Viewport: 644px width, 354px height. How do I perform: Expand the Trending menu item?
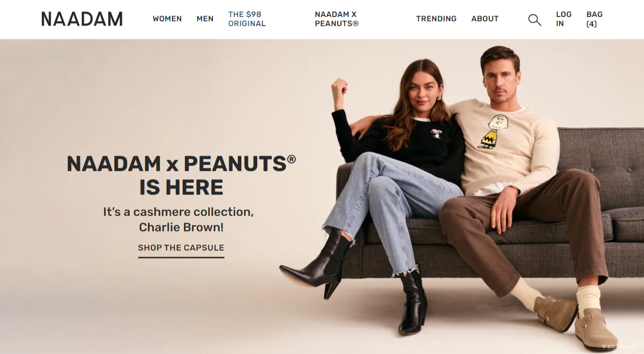tap(436, 19)
